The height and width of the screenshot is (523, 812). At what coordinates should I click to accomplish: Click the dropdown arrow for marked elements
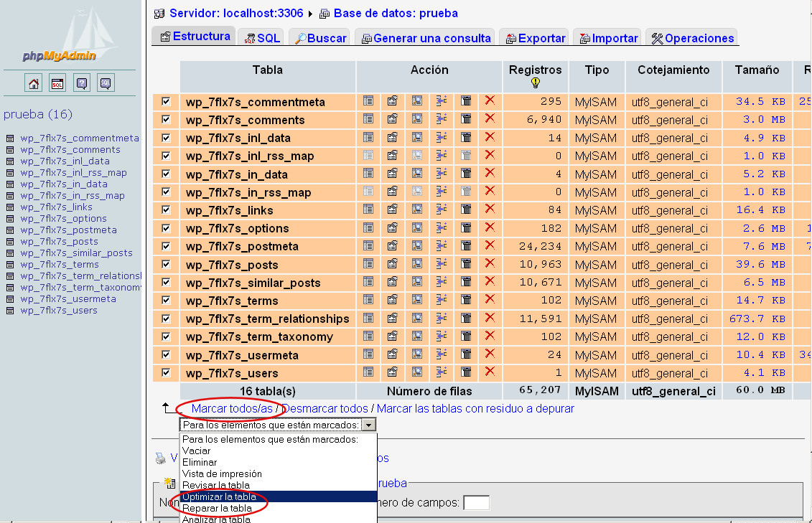(368, 425)
